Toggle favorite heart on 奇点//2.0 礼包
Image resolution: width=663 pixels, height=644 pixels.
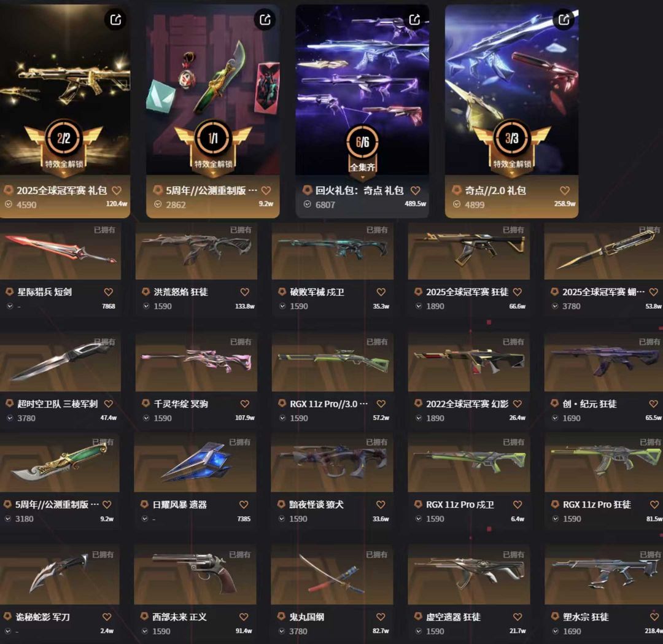565,191
